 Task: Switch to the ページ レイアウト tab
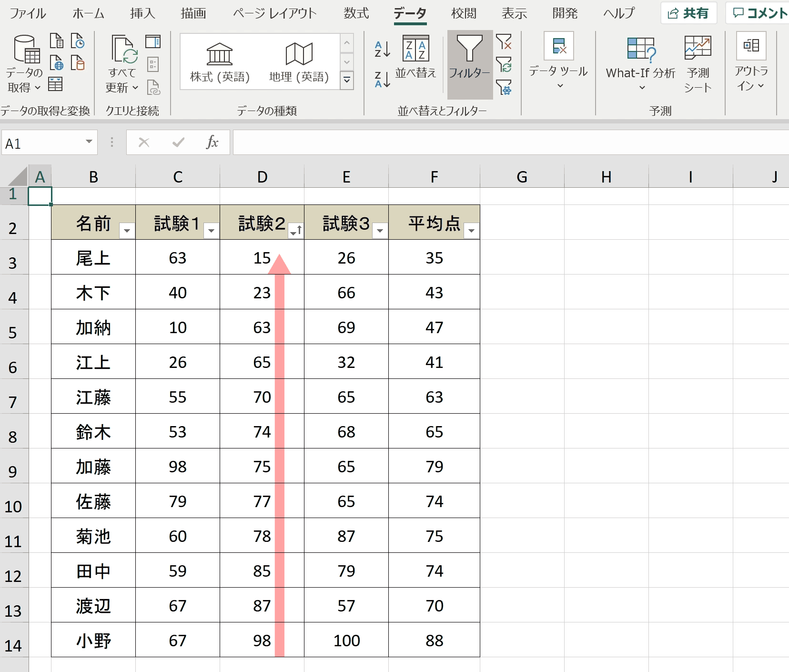coord(275,13)
